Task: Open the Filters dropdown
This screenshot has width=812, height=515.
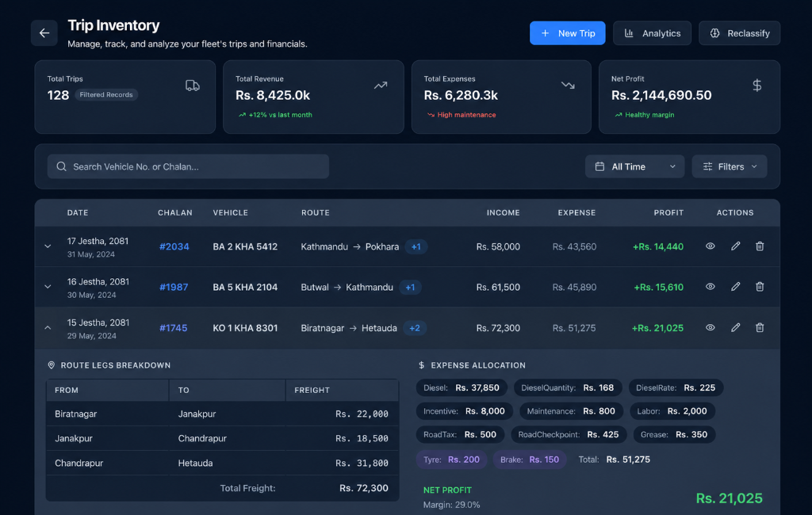Action: pos(730,166)
